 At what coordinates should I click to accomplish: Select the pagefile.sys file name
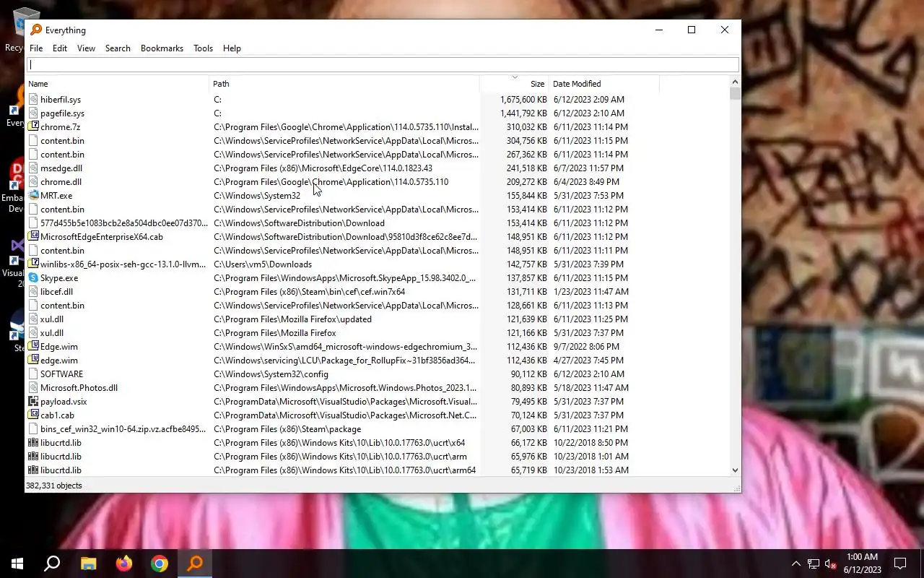click(62, 113)
